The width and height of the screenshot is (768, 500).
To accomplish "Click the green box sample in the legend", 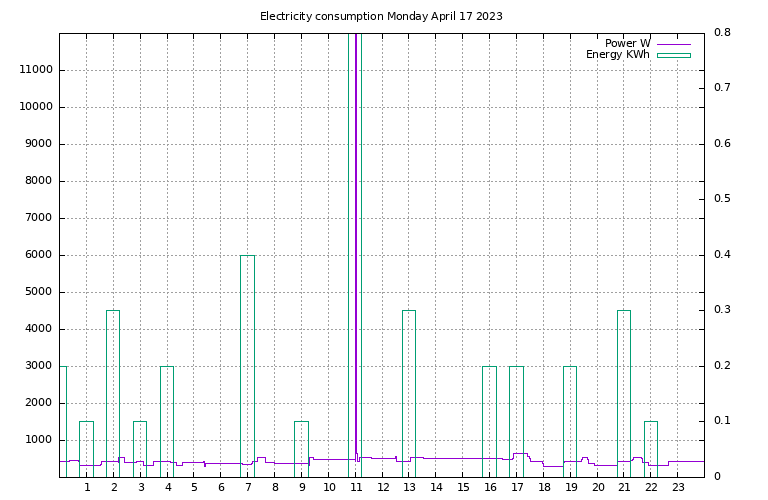I will coord(673,55).
